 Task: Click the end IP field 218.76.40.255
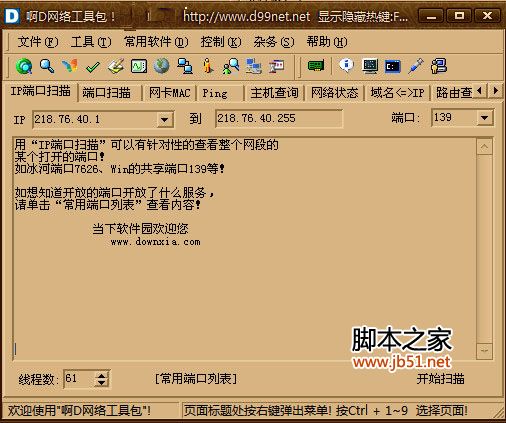coord(279,118)
